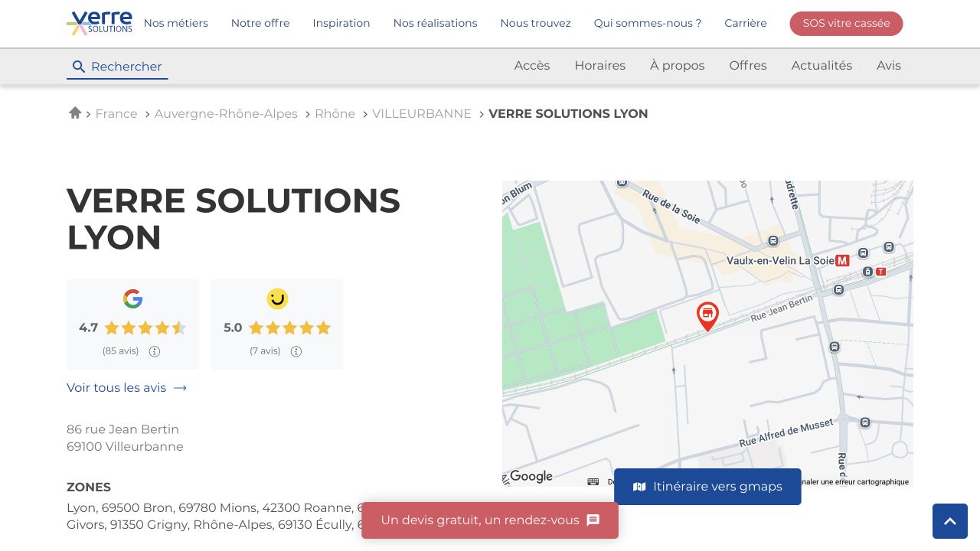Open Notre offre menu

[x=260, y=23]
